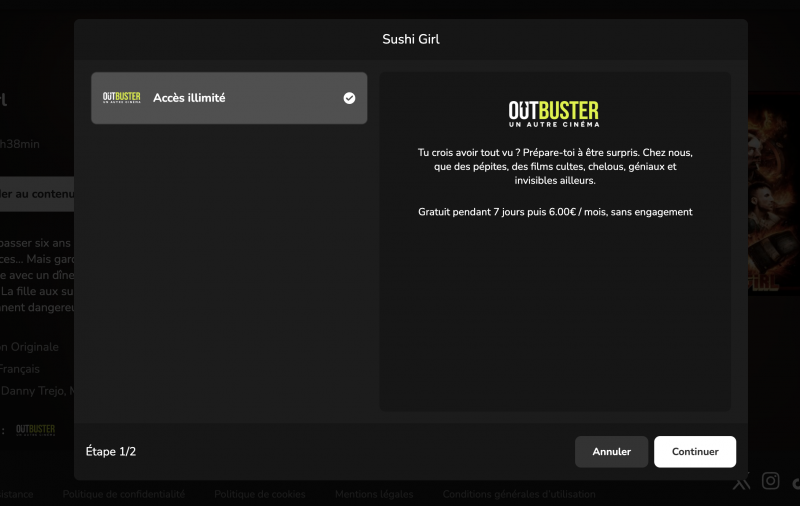
Task: Click the Étape 1/2 step indicator
Action: point(111,451)
